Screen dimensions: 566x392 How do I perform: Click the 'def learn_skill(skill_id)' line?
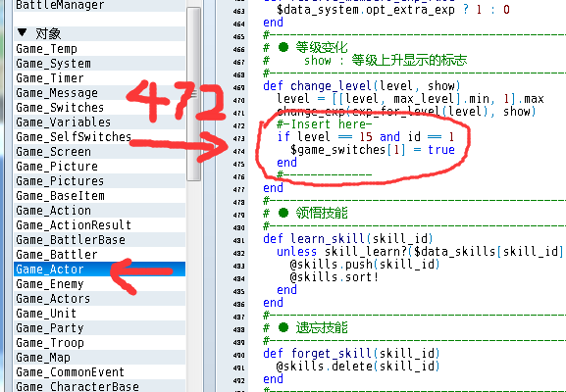point(348,239)
